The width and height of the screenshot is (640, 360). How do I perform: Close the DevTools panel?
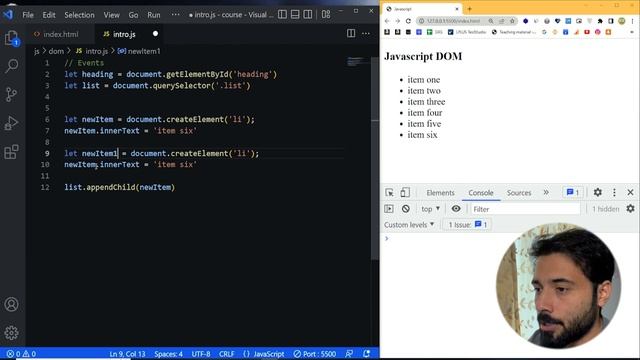(x=630, y=192)
